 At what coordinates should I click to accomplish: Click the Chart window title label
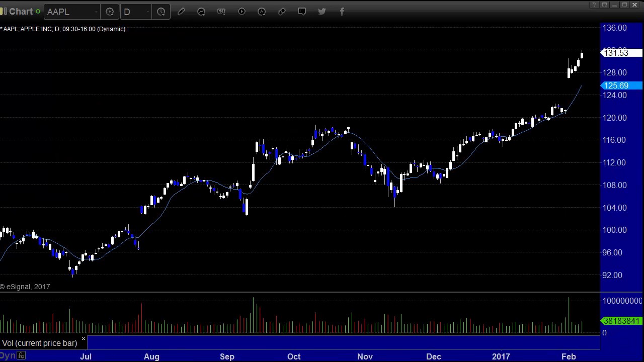pos(21,11)
